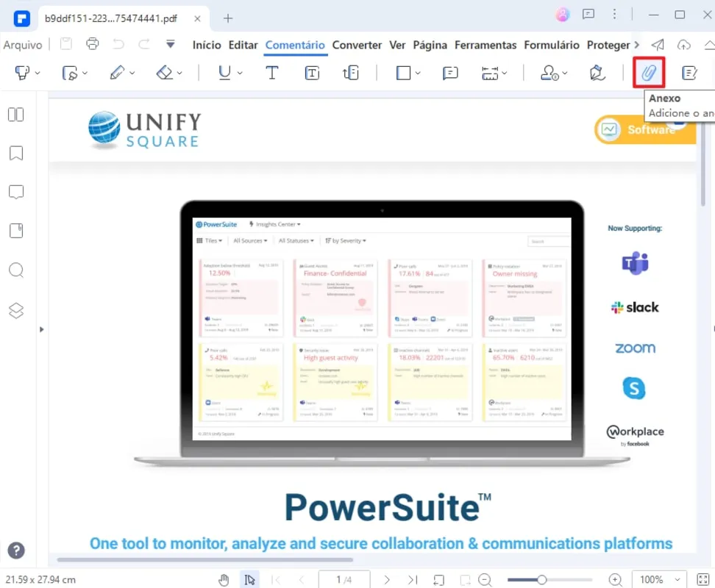Open shapes dropdown arrow

click(418, 73)
